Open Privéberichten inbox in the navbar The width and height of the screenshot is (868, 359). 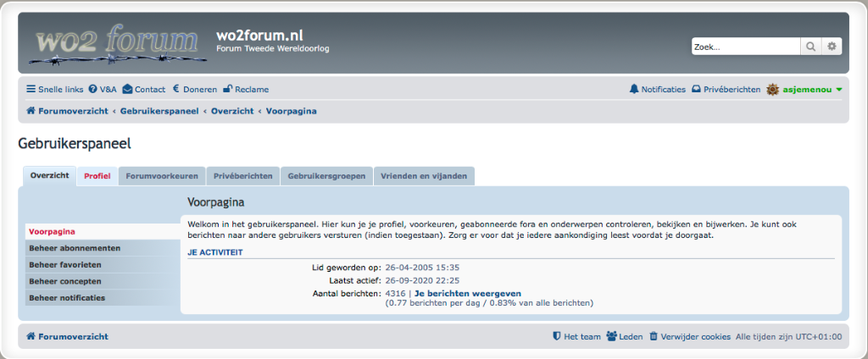[x=726, y=89]
